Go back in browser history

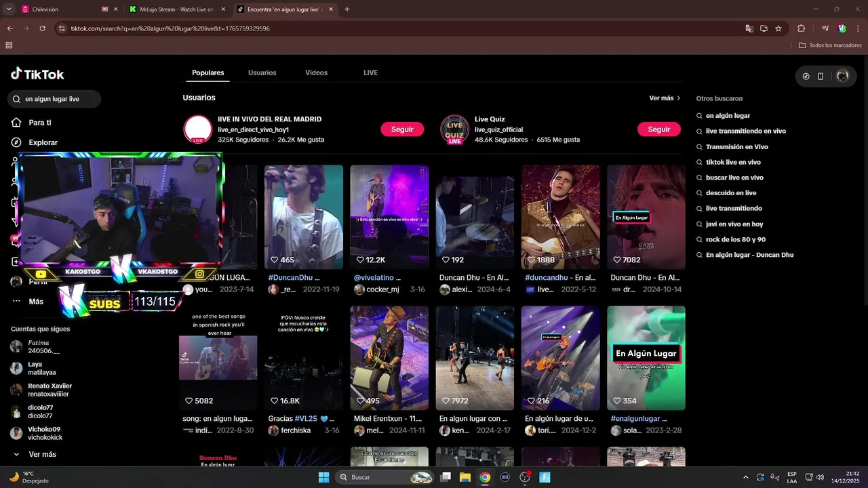pyautogui.click(x=9, y=28)
